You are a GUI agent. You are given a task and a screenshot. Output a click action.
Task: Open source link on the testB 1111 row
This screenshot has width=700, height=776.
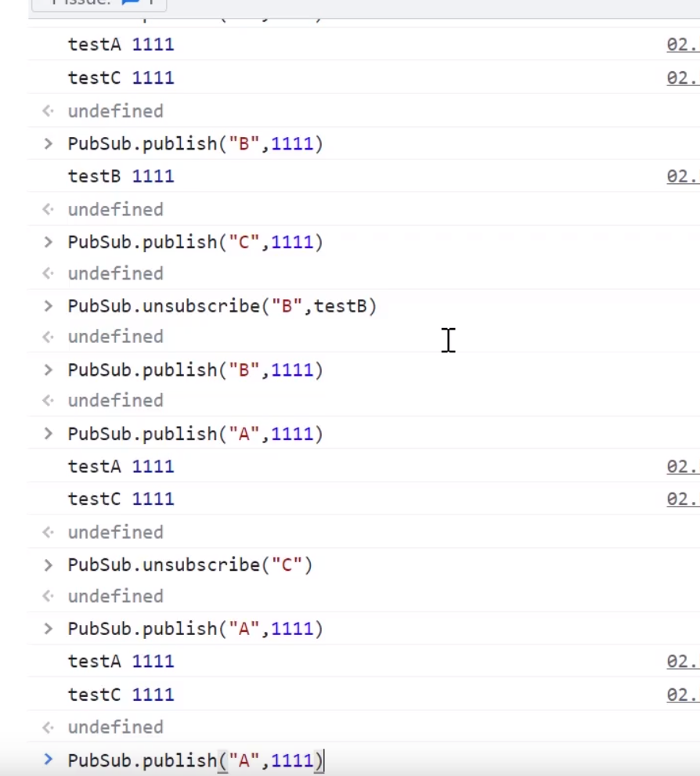[683, 176]
